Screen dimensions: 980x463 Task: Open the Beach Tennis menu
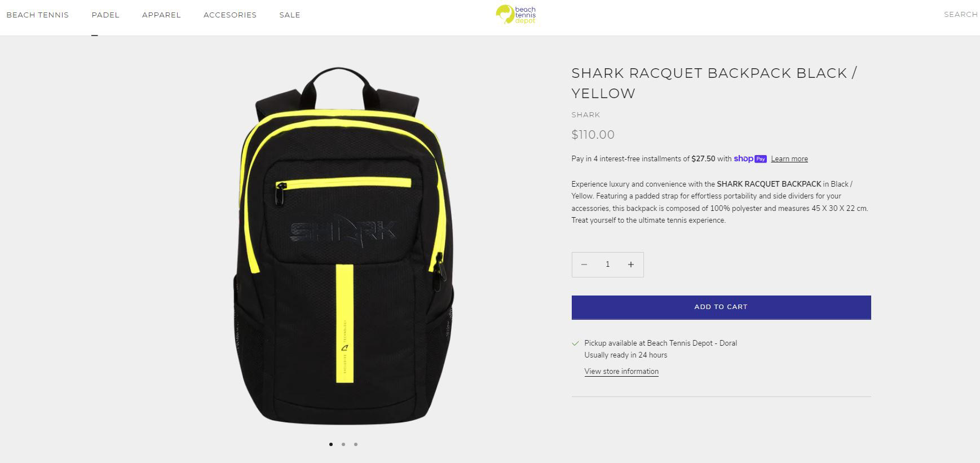click(38, 15)
